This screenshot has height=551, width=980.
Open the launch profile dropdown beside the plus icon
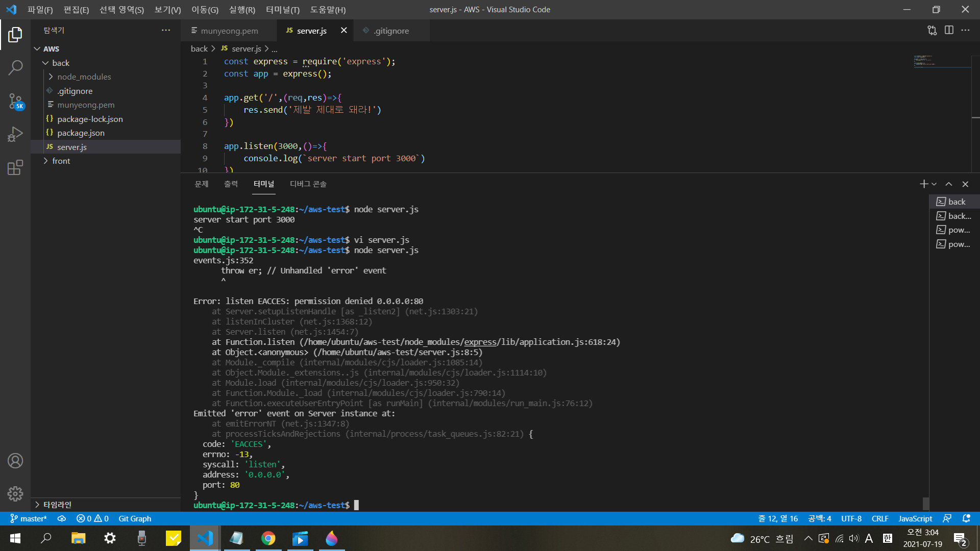click(934, 184)
